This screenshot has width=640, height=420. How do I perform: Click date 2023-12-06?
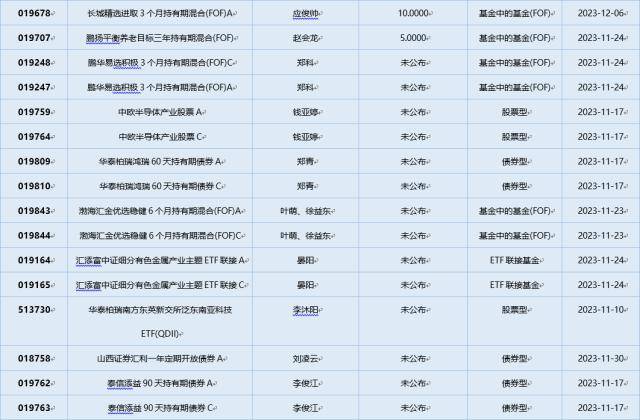(x=601, y=13)
